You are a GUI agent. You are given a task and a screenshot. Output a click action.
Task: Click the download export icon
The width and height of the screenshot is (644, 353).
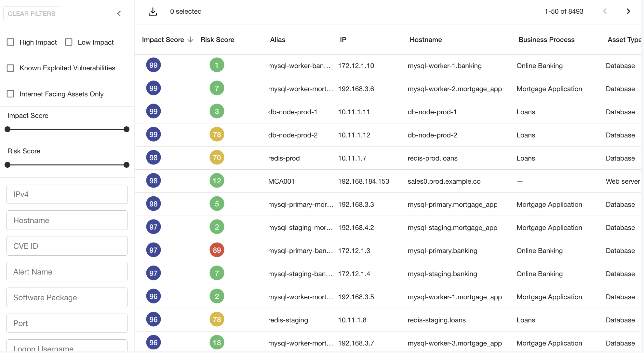tap(153, 12)
